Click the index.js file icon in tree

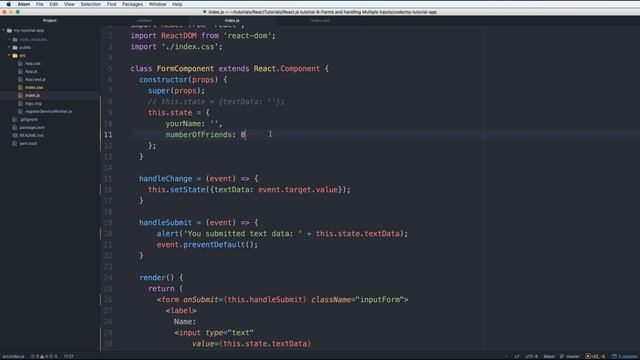pos(20,96)
